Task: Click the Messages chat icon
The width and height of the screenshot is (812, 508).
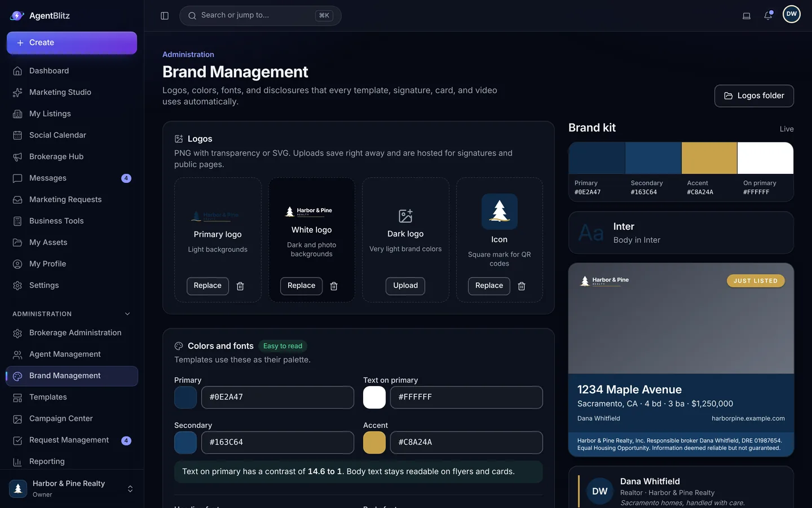Action: pos(17,178)
